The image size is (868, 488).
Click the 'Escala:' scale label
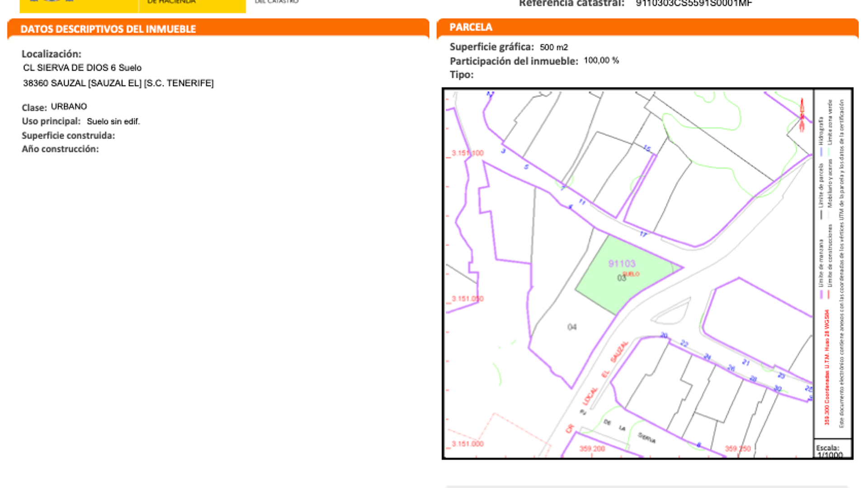pyautogui.click(x=828, y=448)
